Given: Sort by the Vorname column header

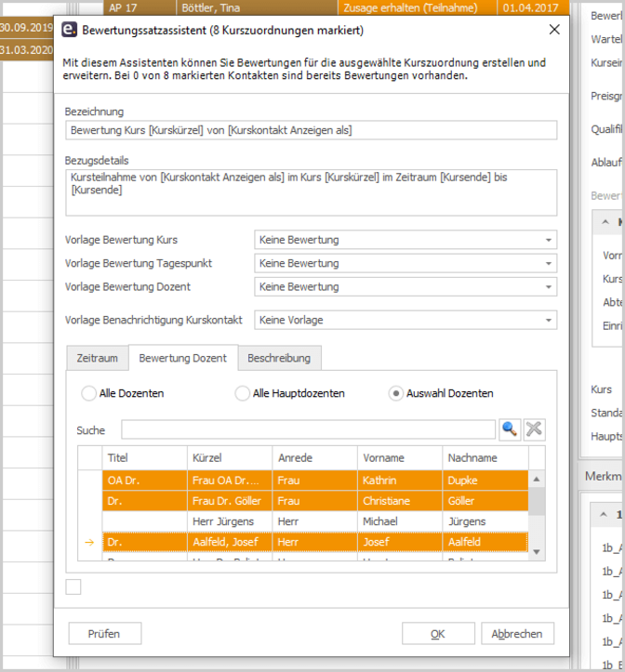Looking at the screenshot, I should pos(400,457).
